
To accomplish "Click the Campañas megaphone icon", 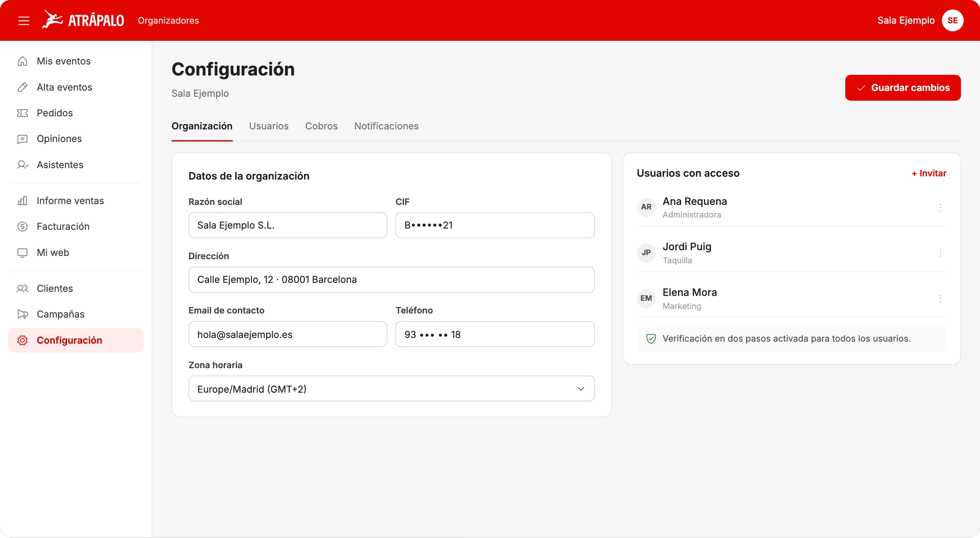I will (x=22, y=314).
